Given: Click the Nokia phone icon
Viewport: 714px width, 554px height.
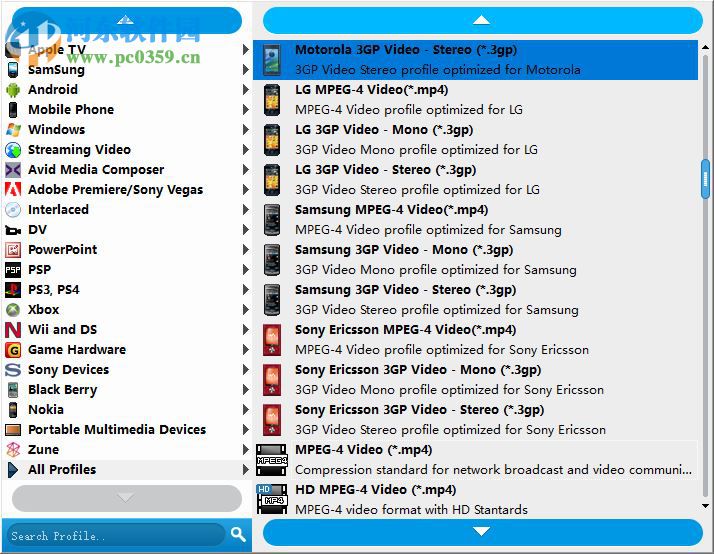Looking at the screenshot, I should pos(13,410).
